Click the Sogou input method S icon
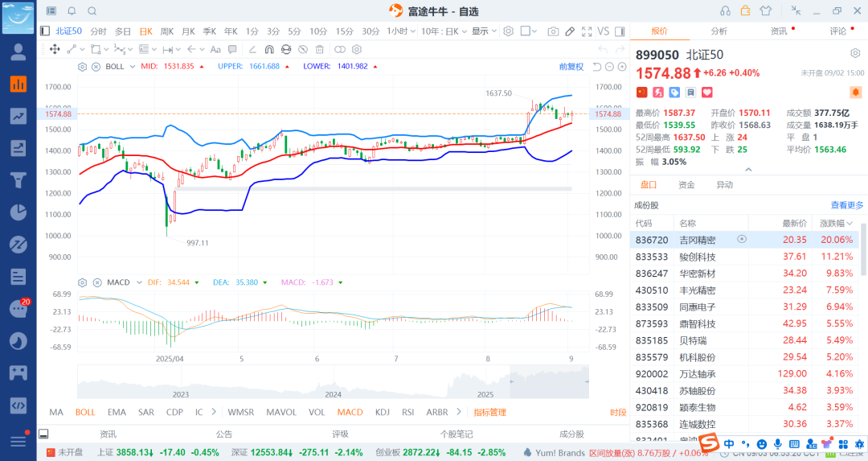868x461 pixels. (708, 443)
